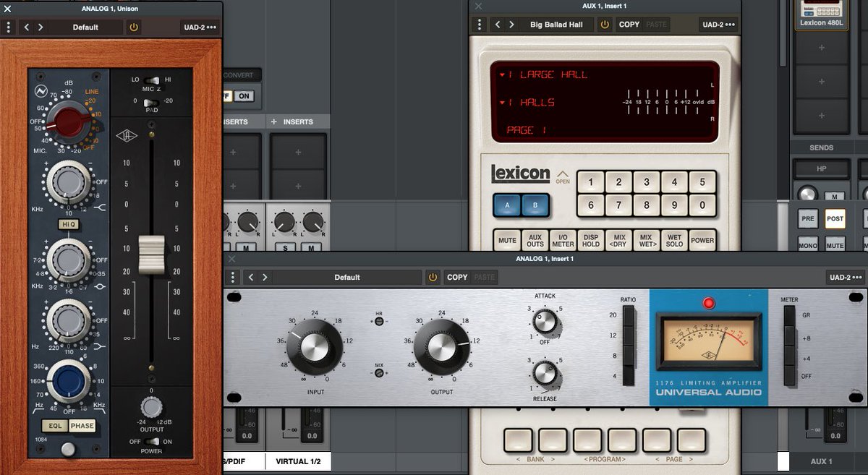
Task: Go to previous preset in ANALOG 1 Unison window
Action: click(27, 27)
